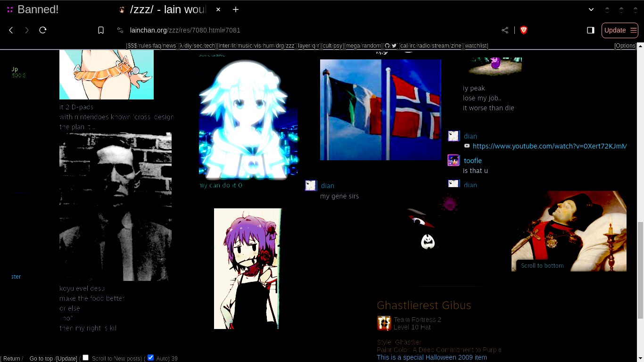The image size is (644, 362).
Task: Enable the Scroll to New posts checkbox
Action: point(86,358)
